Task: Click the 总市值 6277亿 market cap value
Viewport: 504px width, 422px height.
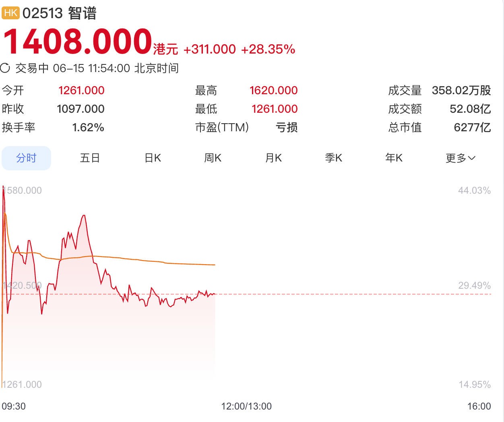Action: [x=472, y=127]
